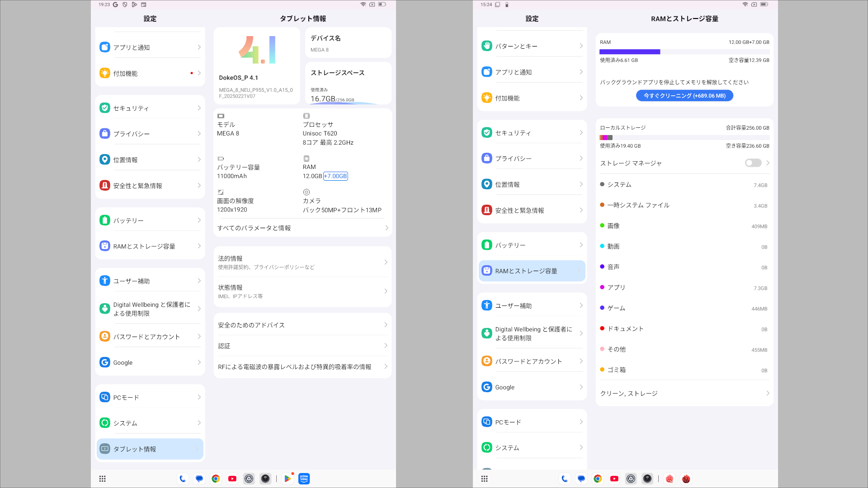Open the ストレージスペース card

(348, 84)
